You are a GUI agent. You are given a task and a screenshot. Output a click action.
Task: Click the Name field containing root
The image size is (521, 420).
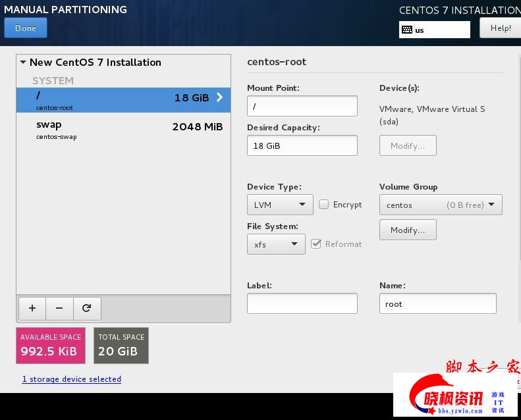click(437, 303)
